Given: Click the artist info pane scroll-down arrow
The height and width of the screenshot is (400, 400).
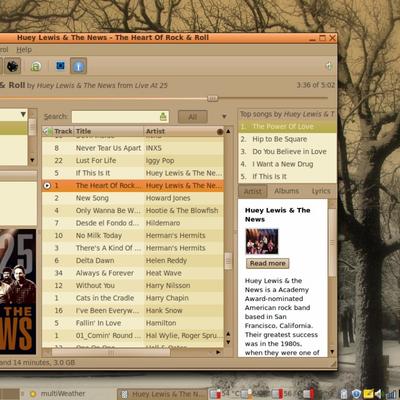Looking at the screenshot, I should (332, 352).
